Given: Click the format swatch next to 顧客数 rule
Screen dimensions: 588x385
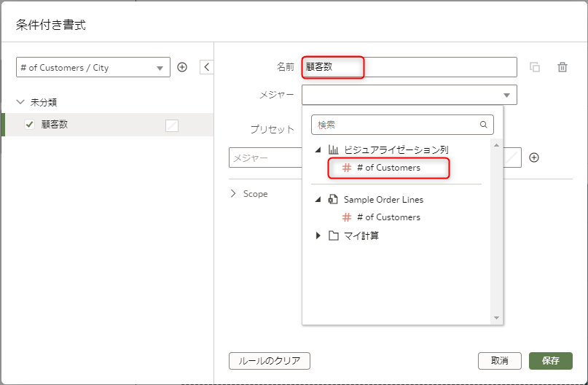Looking at the screenshot, I should 172,125.
